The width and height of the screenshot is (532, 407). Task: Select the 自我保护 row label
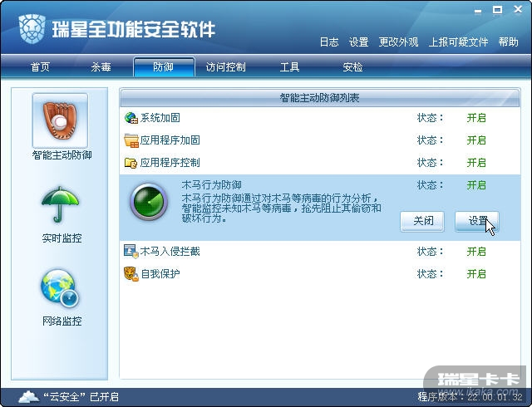[160, 274]
